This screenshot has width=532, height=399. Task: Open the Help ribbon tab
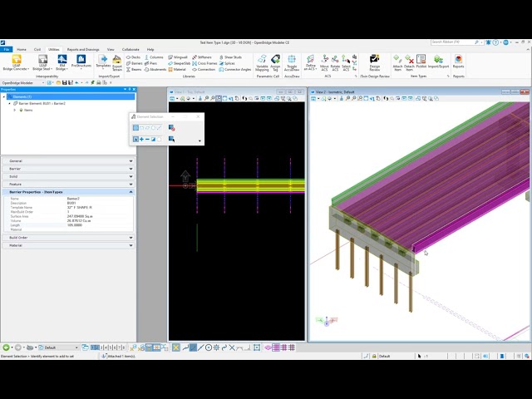(x=150, y=50)
